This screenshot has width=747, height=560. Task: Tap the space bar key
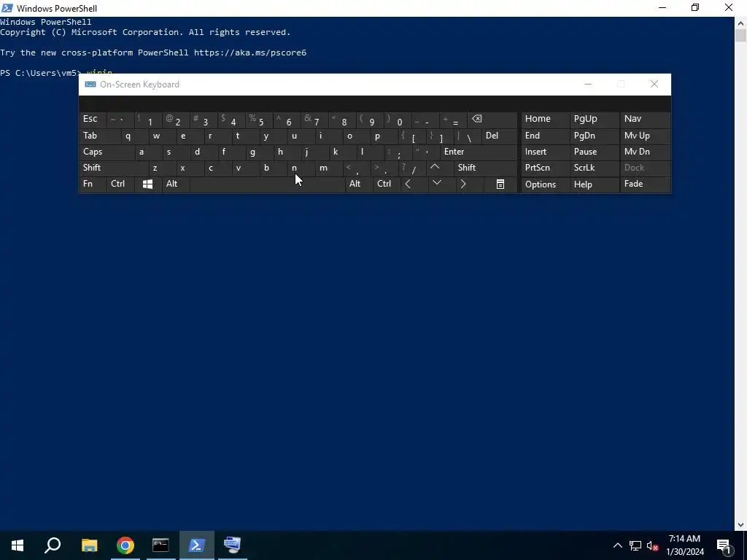267,184
